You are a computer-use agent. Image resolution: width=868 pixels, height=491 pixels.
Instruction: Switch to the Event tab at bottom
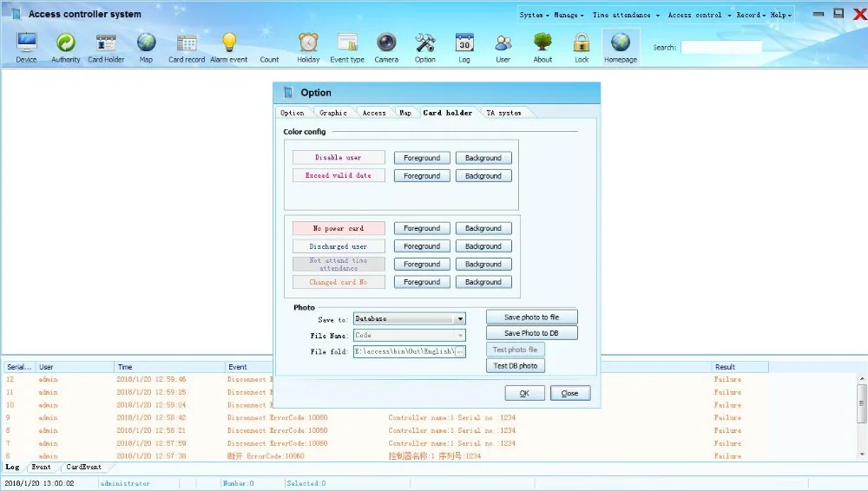[x=41, y=468]
